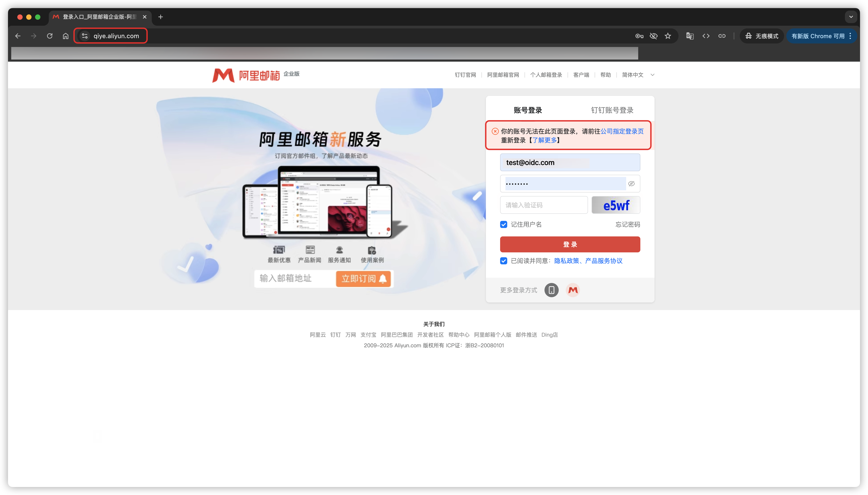Screen dimensions: 868x495
Task: Uncheck the 记住用户名 checkbox
Action: 504,224
